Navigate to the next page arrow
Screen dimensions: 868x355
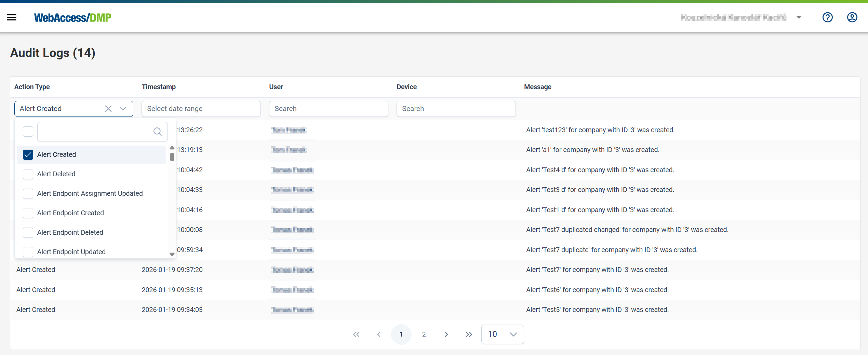446,334
